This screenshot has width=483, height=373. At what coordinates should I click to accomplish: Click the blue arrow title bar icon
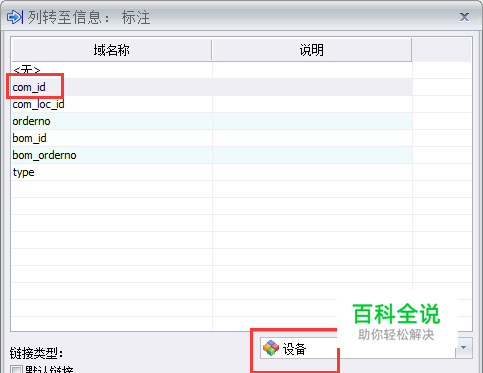click(15, 17)
